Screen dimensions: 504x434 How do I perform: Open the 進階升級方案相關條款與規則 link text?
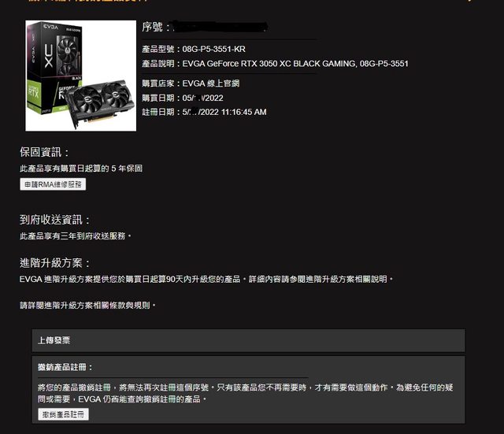97,305
